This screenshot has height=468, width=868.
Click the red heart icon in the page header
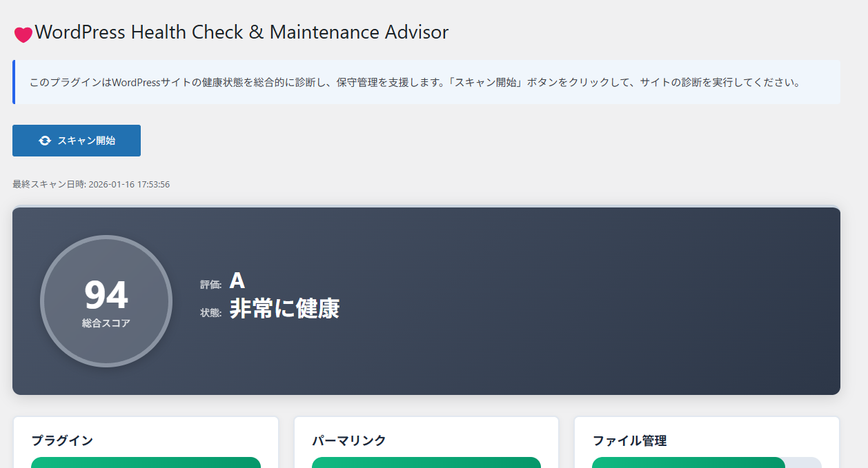[x=23, y=32]
